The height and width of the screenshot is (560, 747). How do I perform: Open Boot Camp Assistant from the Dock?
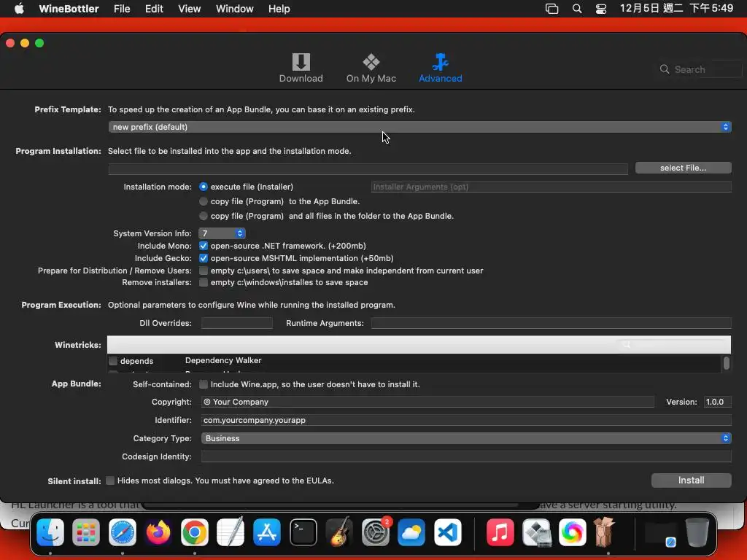[x=536, y=532]
